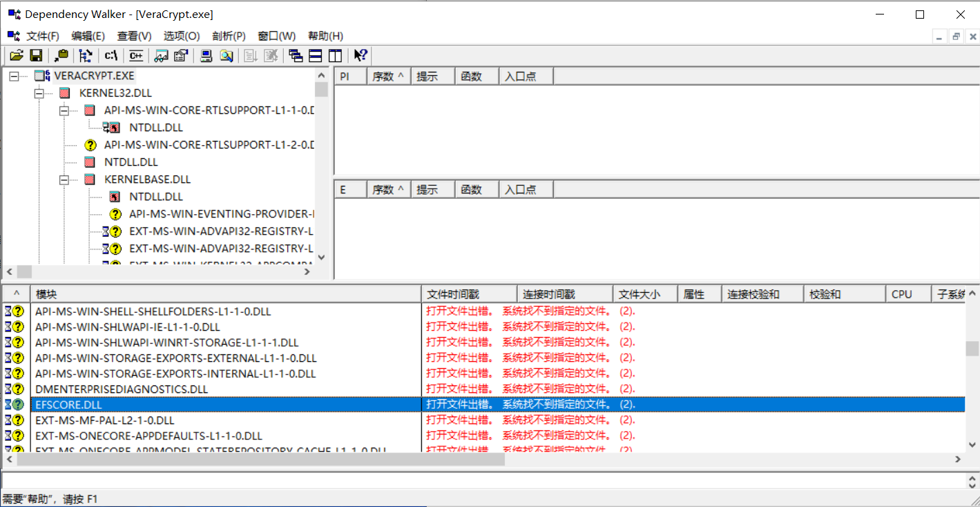
Task: Click the log pane at the bottom
Action: (x=483, y=480)
